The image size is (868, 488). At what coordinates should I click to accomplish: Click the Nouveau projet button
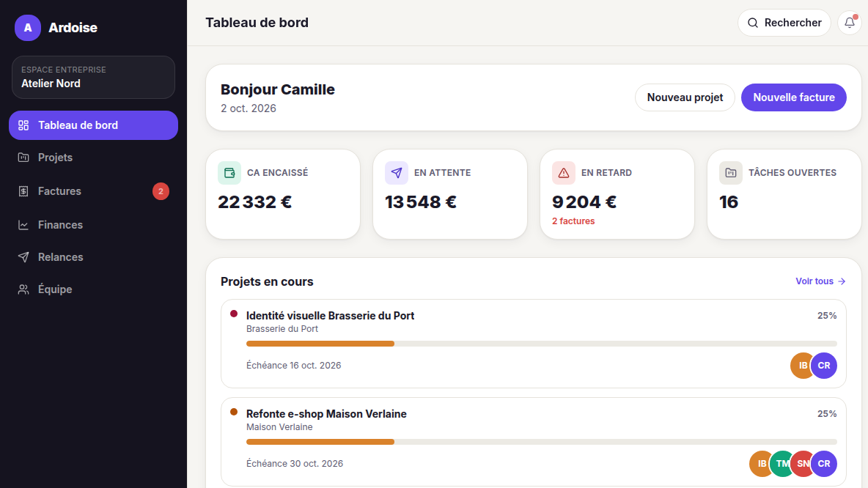pos(685,97)
